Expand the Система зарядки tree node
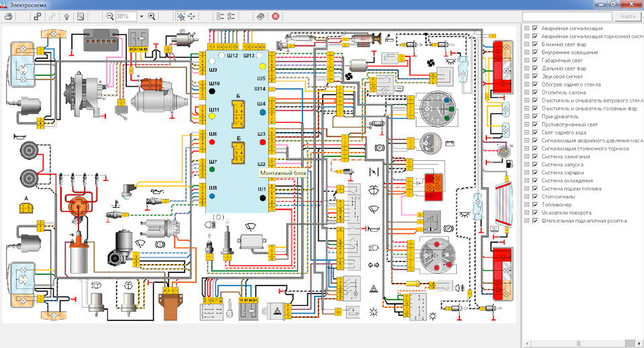This screenshot has height=348, width=644. point(527,172)
